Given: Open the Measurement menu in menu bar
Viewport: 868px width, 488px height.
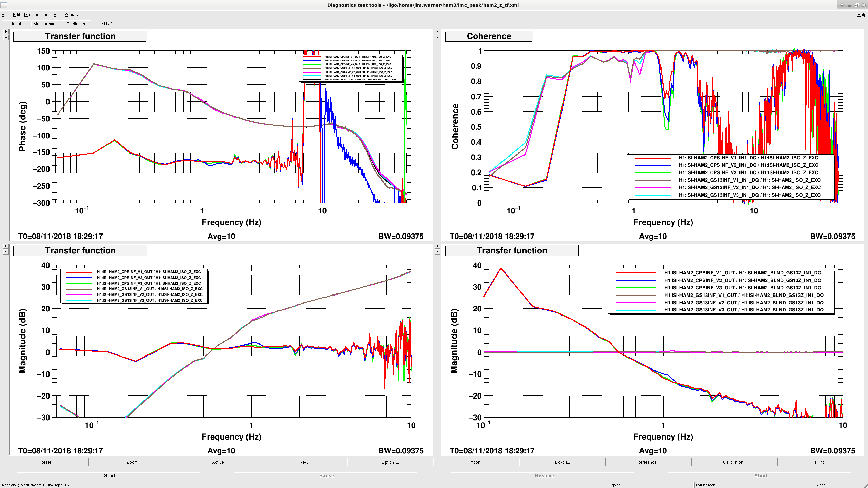Looking at the screenshot, I should [x=37, y=15].
